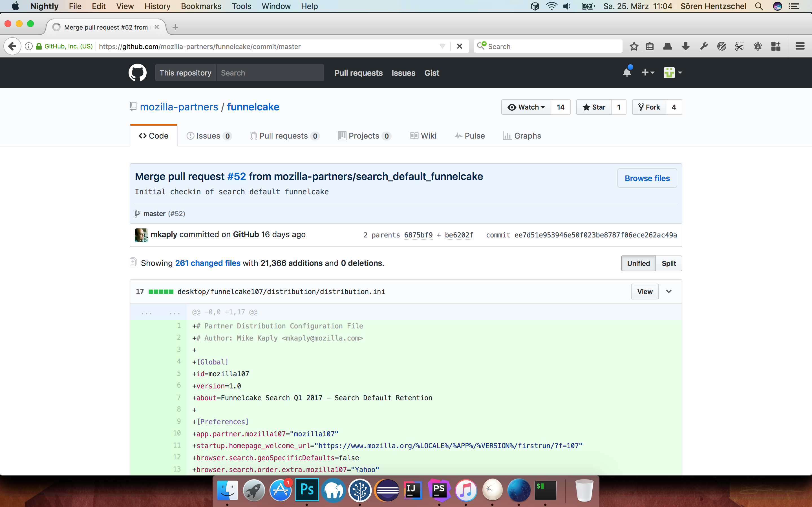The width and height of the screenshot is (812, 507).
Task: Open the create new plus dropdown
Action: (648, 72)
